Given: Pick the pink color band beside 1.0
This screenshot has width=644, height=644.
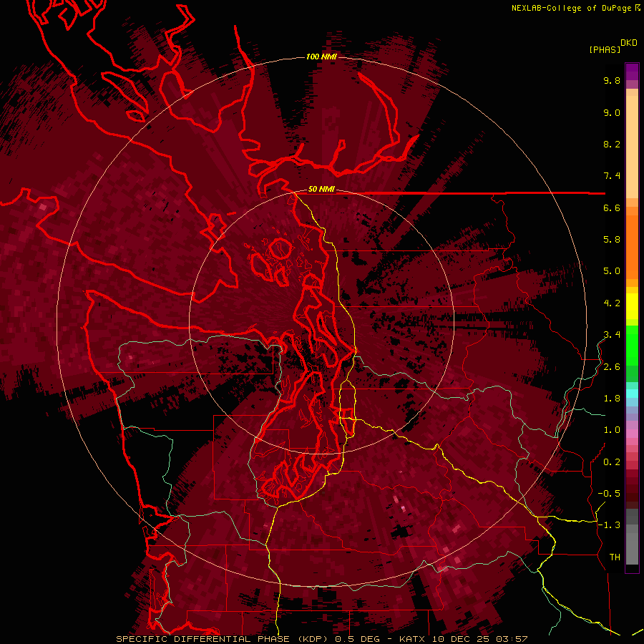Looking at the screenshot, I should [x=632, y=434].
